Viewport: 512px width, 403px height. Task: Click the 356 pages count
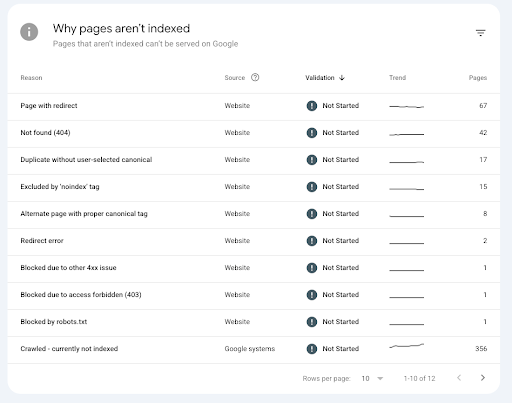click(x=481, y=349)
